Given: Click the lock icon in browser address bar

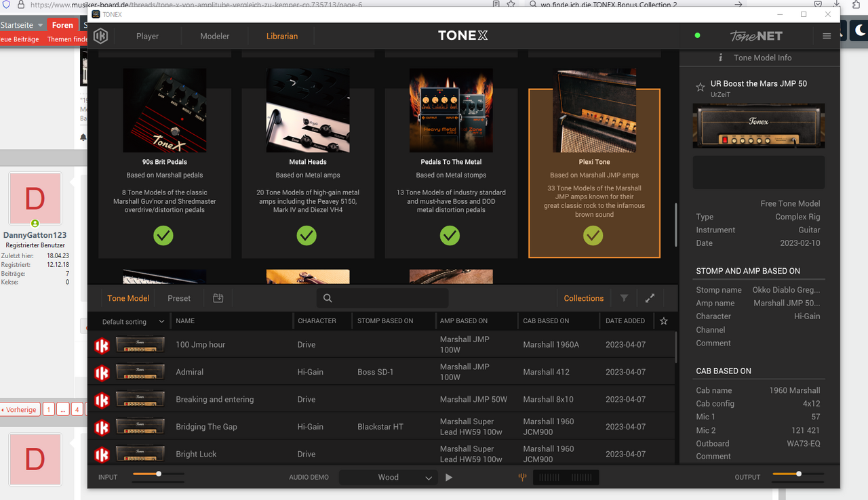Looking at the screenshot, I should [x=21, y=4].
